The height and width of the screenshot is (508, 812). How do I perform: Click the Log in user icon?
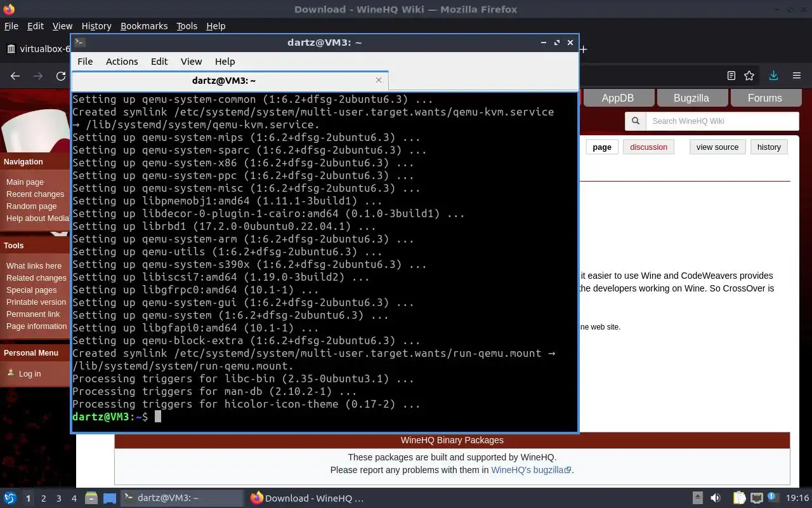click(x=11, y=373)
